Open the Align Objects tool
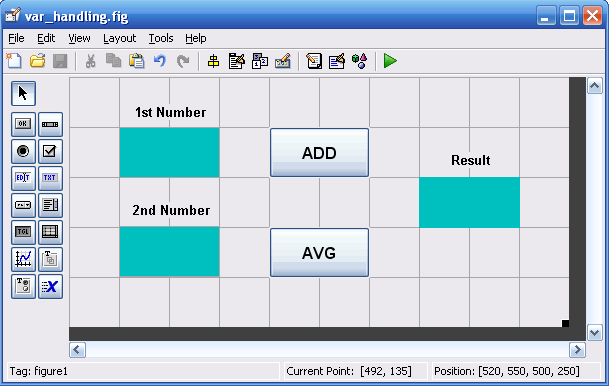The image size is (609, 386). coord(213,61)
